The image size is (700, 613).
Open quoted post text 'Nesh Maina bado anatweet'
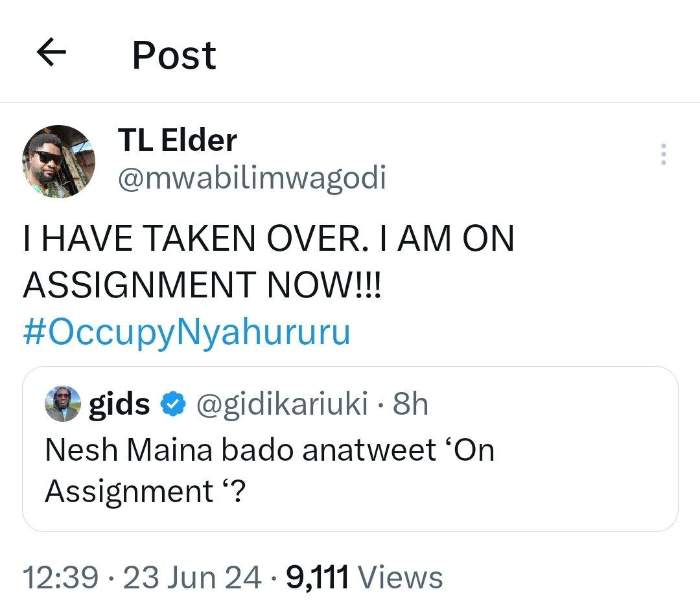click(x=270, y=450)
